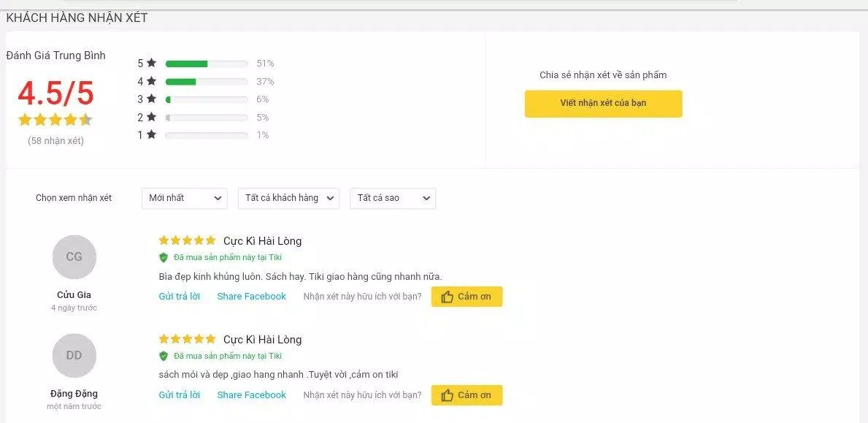Open the 'Tất cả sao' star filter dropdown
This screenshot has width=868, height=423.
[x=392, y=198]
